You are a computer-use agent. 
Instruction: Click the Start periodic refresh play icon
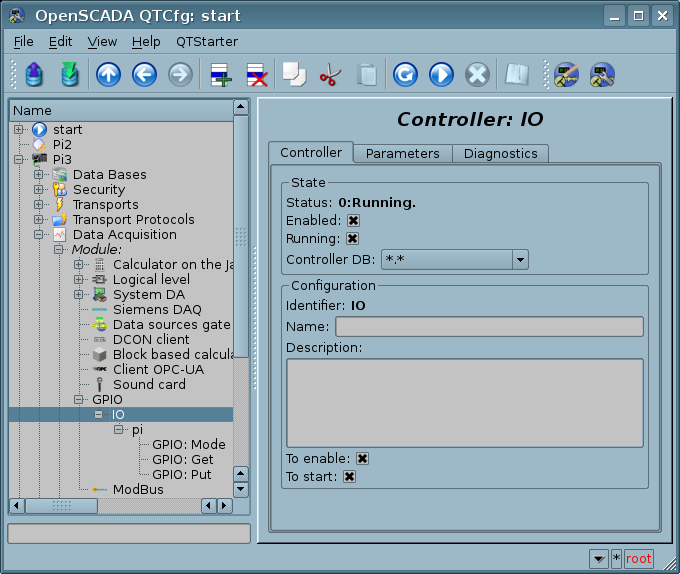441,75
